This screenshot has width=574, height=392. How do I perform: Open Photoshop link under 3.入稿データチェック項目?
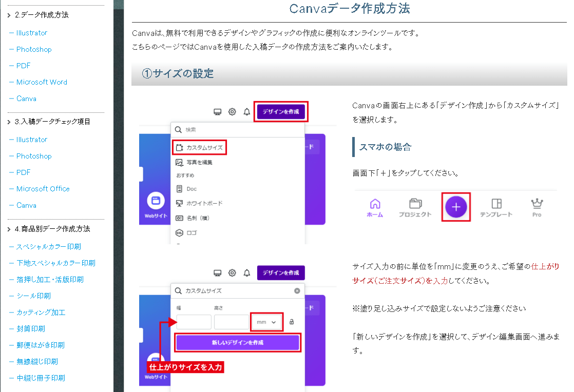pyautogui.click(x=34, y=156)
